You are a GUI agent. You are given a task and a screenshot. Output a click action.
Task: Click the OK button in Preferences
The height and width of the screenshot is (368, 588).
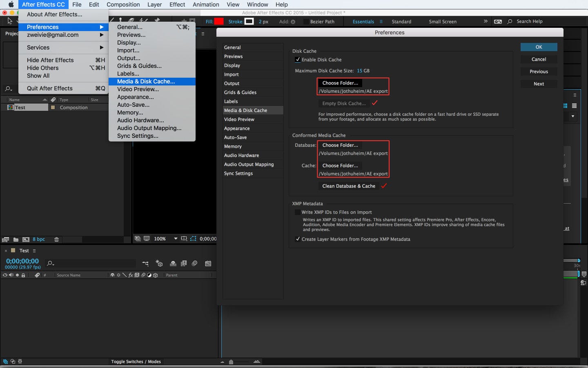tap(539, 47)
